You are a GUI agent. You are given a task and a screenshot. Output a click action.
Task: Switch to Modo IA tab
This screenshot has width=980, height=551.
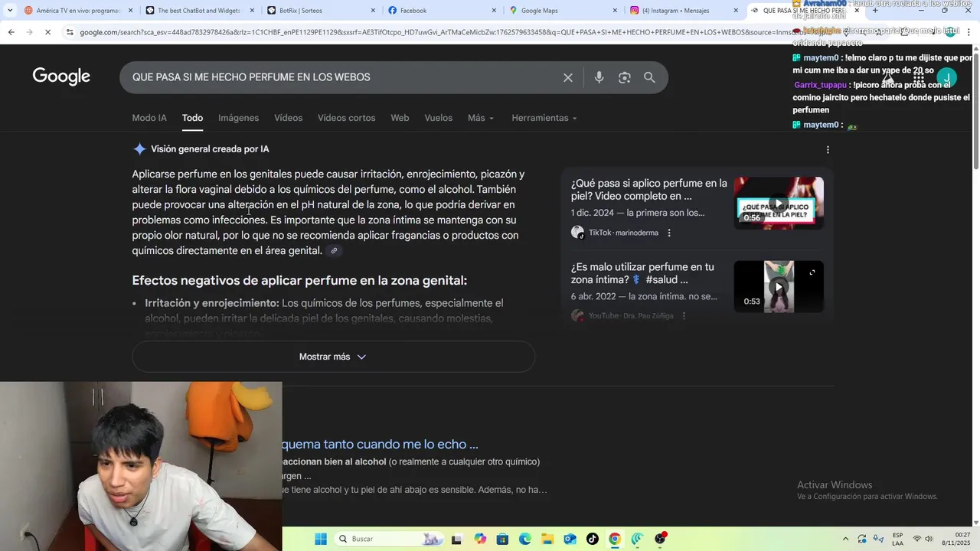click(149, 118)
